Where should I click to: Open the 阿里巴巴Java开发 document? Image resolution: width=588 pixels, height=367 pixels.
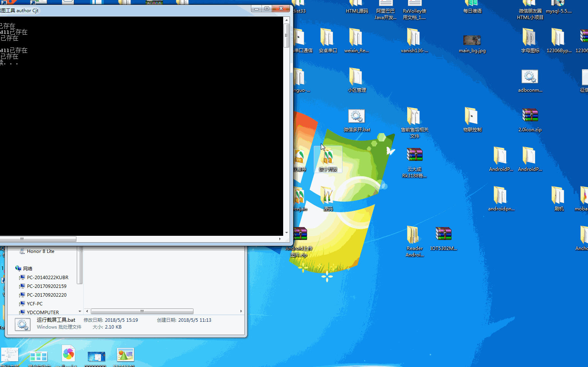pos(385,10)
